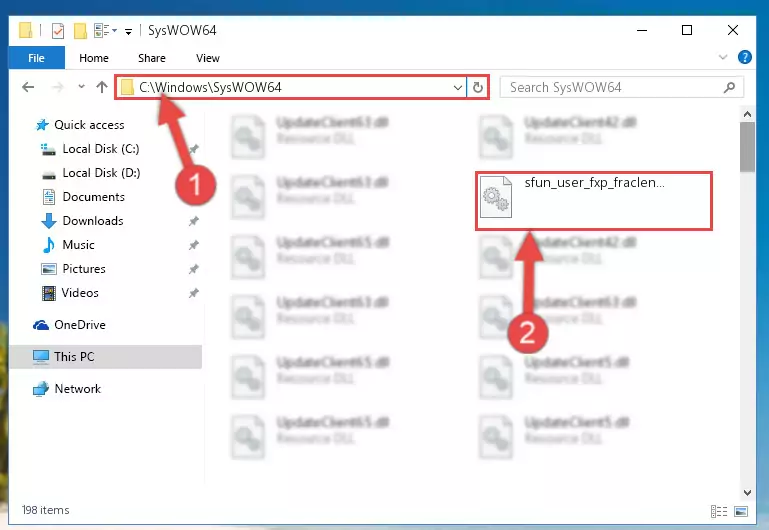Image resolution: width=769 pixels, height=530 pixels.
Task: Click the pin icon next to Local Disk (C:)
Action: (x=194, y=149)
